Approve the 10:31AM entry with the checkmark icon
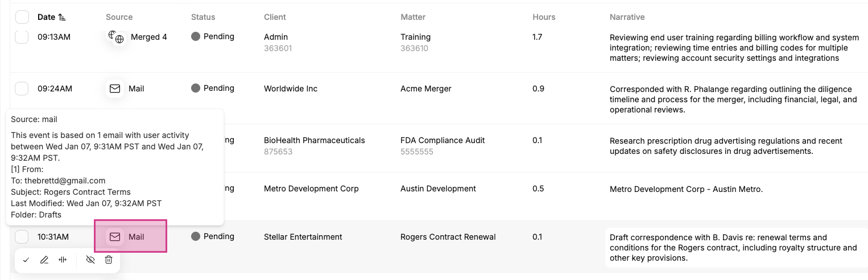868x280 pixels. [x=26, y=260]
